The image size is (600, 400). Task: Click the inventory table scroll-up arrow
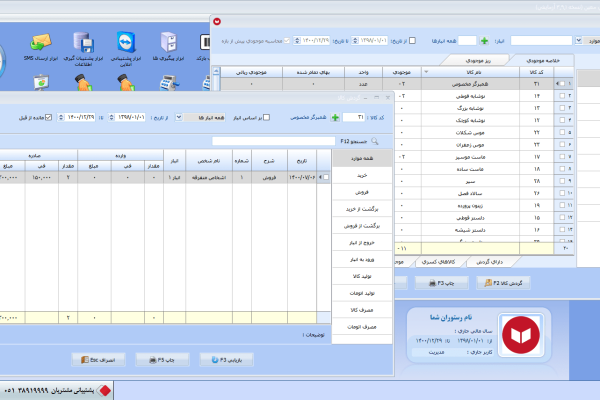pyautogui.click(x=216, y=72)
